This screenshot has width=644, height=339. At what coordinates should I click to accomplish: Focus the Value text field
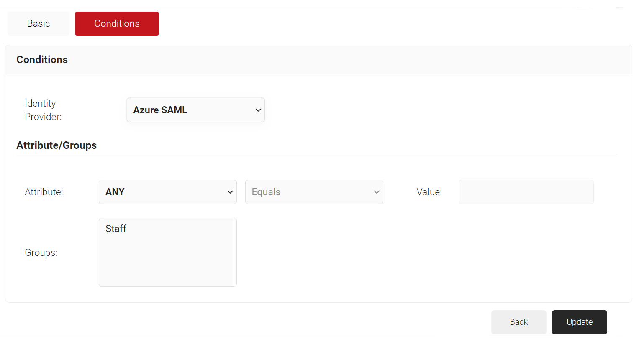(526, 192)
